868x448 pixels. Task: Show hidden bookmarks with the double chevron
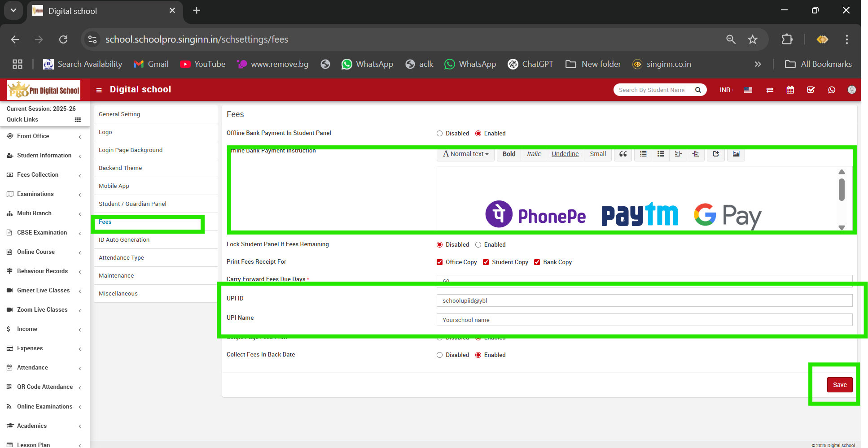click(758, 64)
